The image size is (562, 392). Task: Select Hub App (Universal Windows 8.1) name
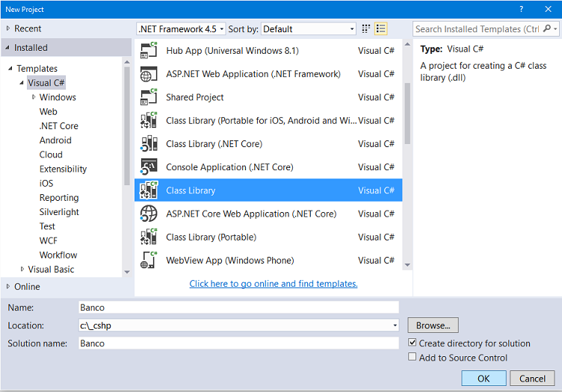tap(232, 51)
